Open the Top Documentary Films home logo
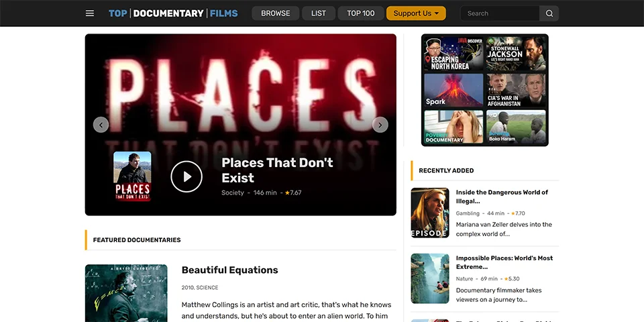This screenshot has width=644, height=322. coord(173,13)
